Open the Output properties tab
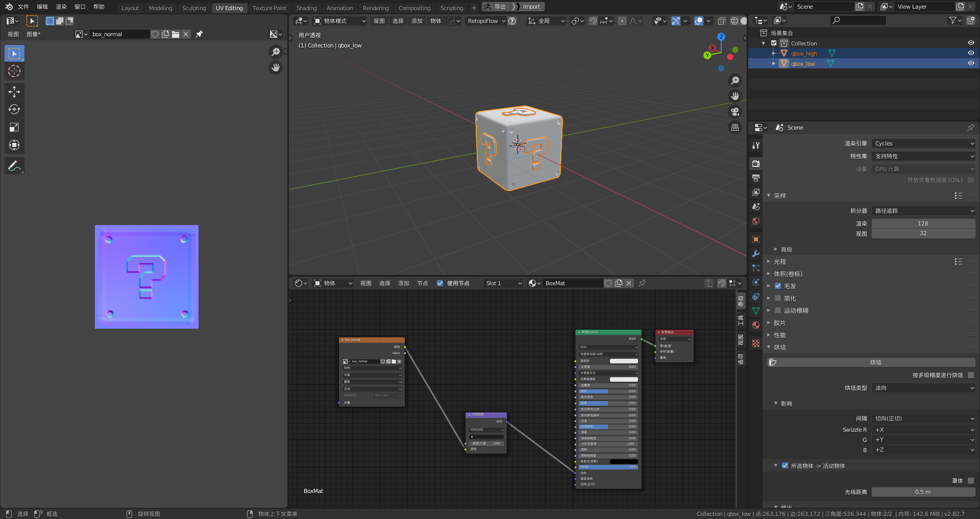Image resolution: width=980 pixels, height=519 pixels. coord(756,178)
